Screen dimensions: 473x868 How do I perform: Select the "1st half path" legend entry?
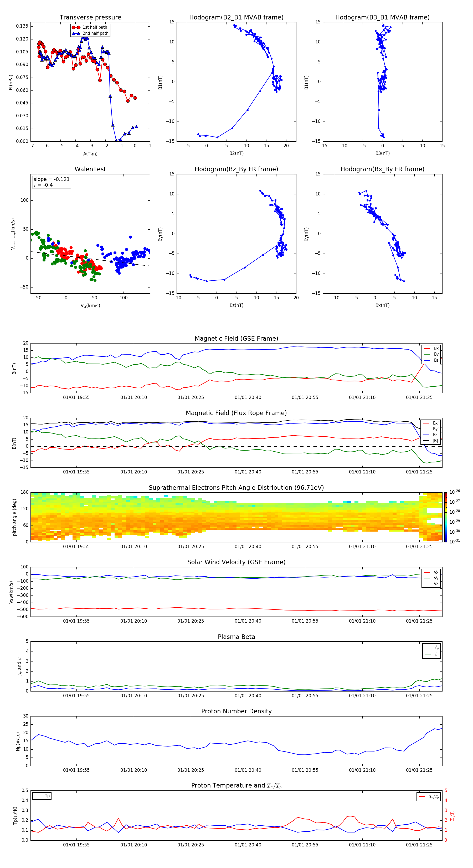tap(90, 27)
